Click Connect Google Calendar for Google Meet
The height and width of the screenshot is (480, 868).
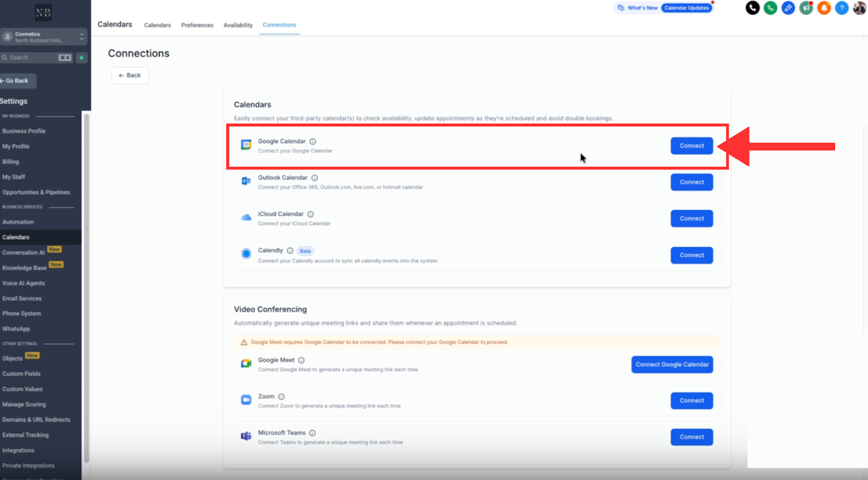(672, 364)
